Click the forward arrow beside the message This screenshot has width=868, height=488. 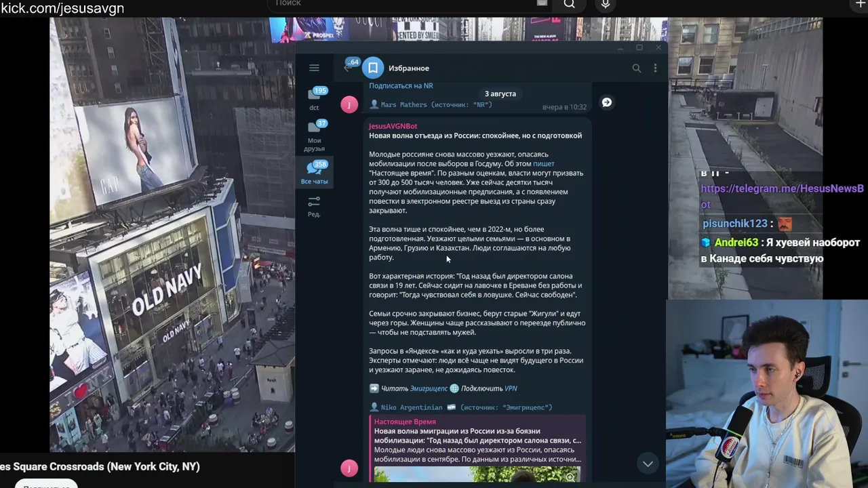[607, 102]
